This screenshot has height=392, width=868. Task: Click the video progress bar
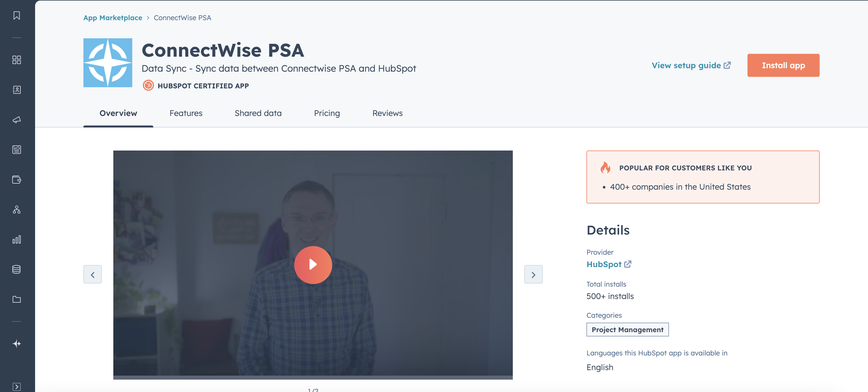[x=313, y=378]
